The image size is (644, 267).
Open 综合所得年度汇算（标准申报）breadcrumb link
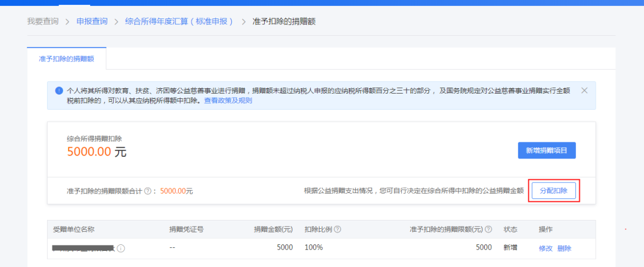tap(179, 21)
